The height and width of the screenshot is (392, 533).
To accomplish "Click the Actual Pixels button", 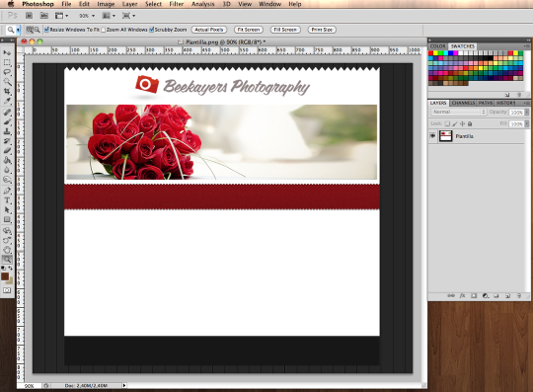I will [x=209, y=30].
